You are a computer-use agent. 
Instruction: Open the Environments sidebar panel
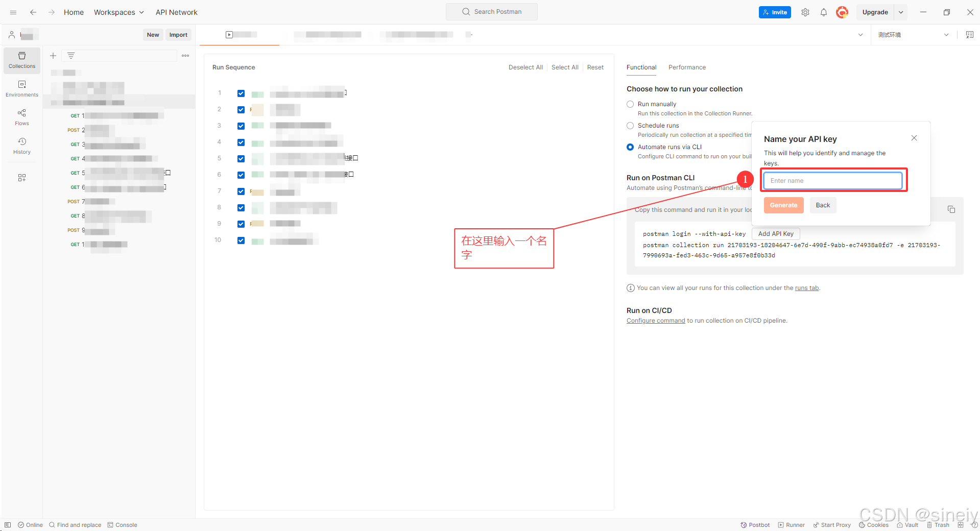pyautogui.click(x=22, y=89)
